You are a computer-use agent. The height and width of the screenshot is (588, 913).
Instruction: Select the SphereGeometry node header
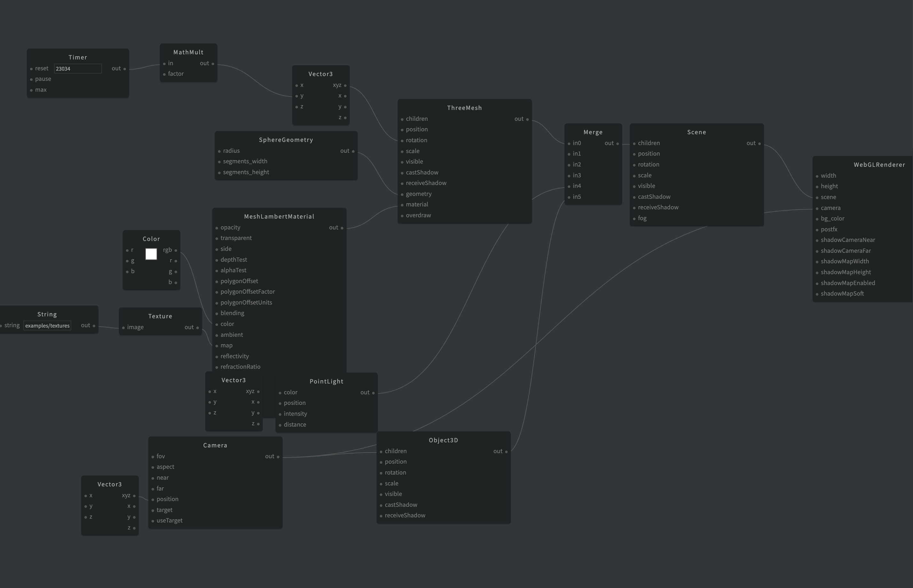coord(286,140)
